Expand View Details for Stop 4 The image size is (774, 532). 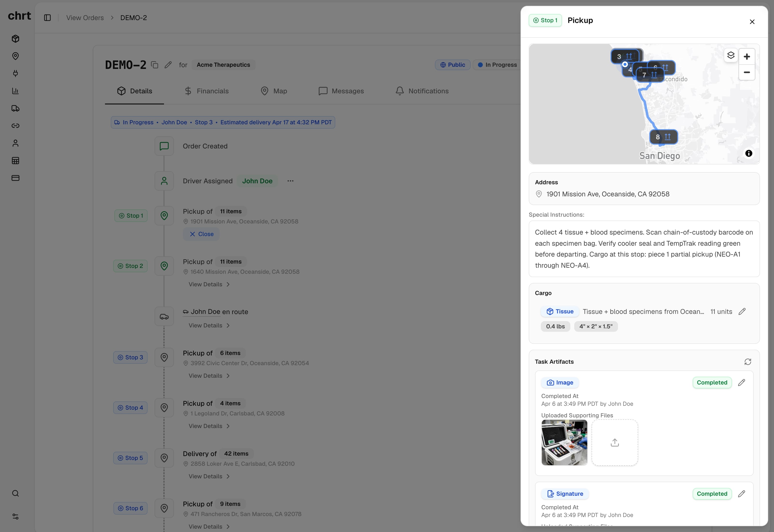pyautogui.click(x=209, y=426)
